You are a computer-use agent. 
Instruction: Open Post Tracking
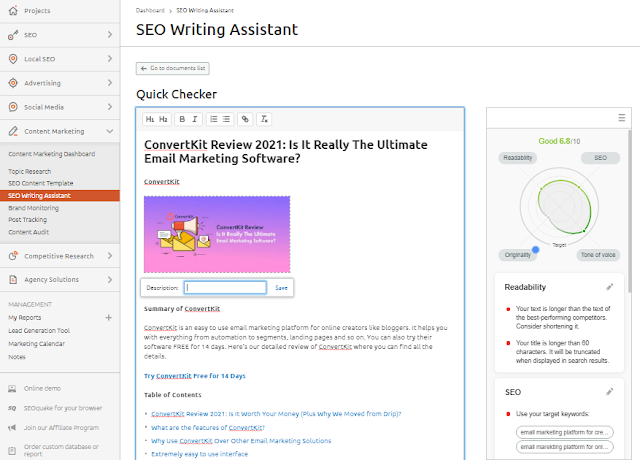click(28, 220)
